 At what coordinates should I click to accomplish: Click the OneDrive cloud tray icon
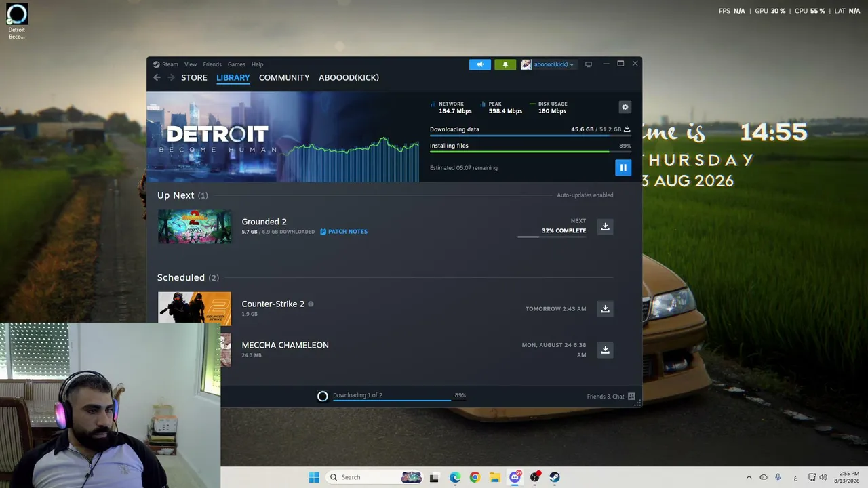pyautogui.click(x=764, y=477)
